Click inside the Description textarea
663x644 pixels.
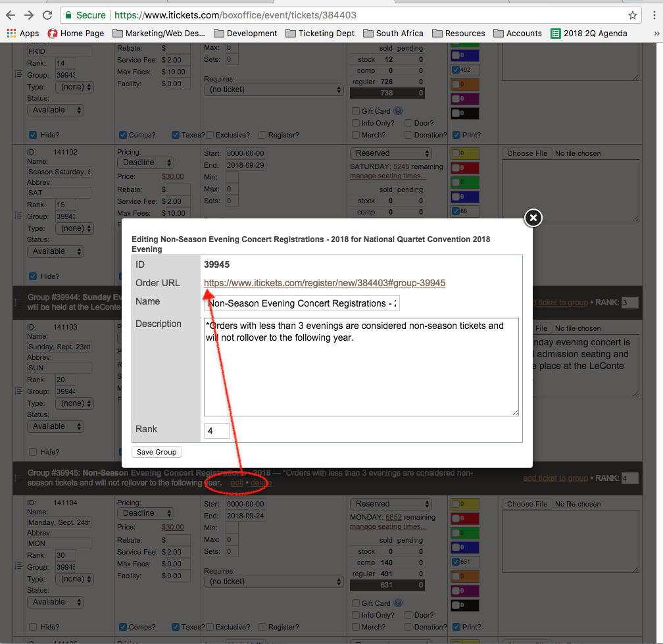point(361,366)
